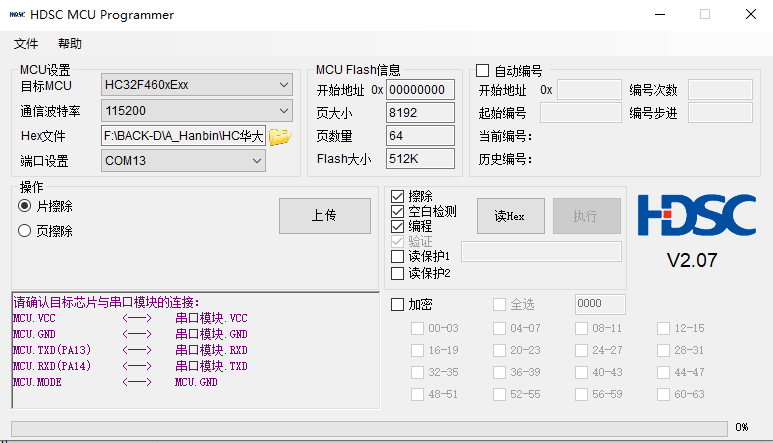Expand the 目标MCU dropdown
The width and height of the screenshot is (773, 443).
click(197, 85)
